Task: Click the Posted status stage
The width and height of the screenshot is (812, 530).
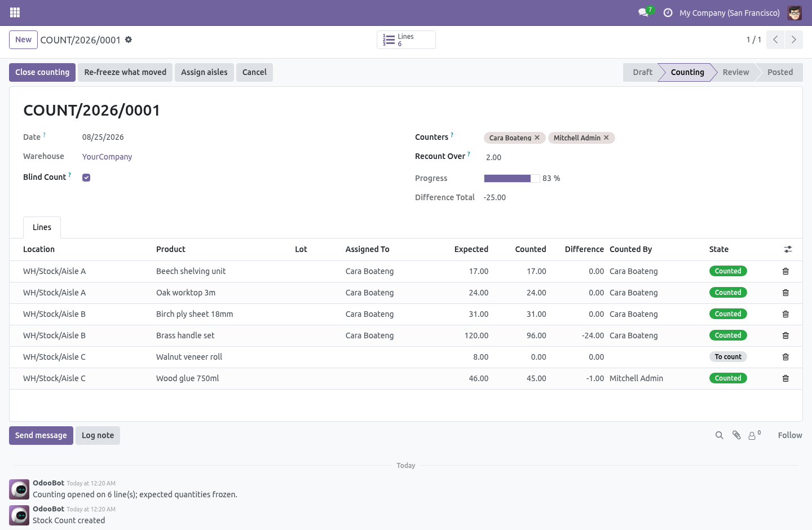Action: (780, 72)
